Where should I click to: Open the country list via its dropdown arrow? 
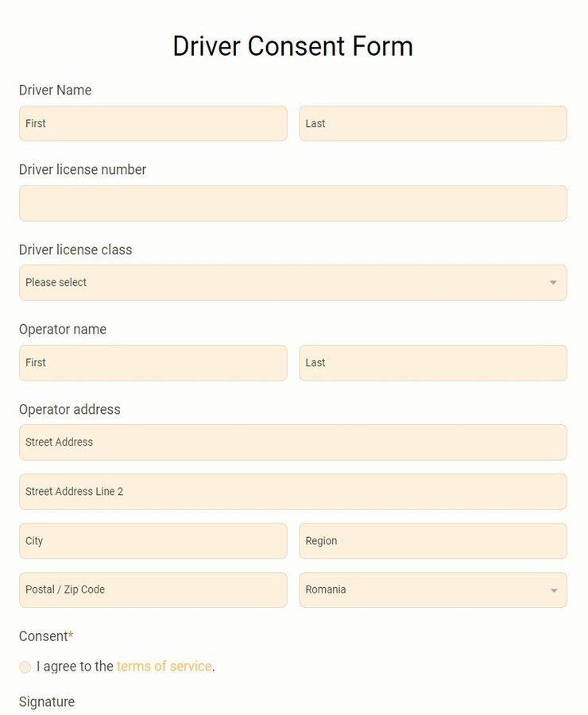[555, 590]
